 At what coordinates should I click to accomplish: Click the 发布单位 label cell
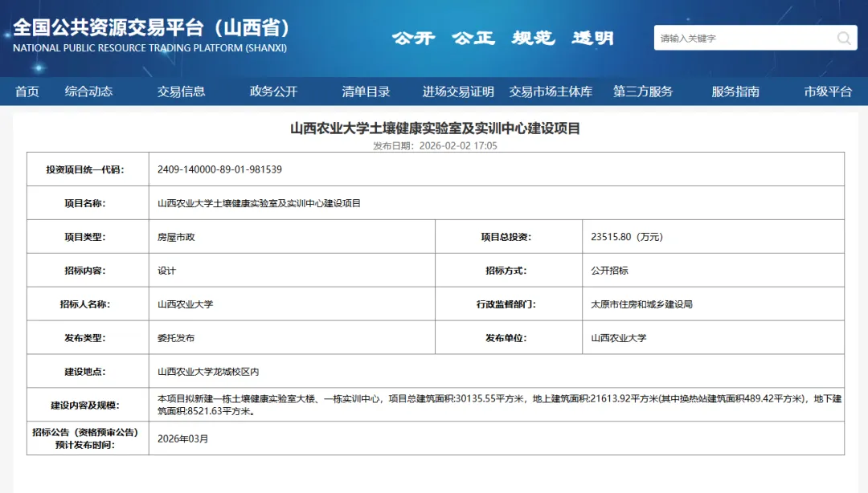(509, 338)
